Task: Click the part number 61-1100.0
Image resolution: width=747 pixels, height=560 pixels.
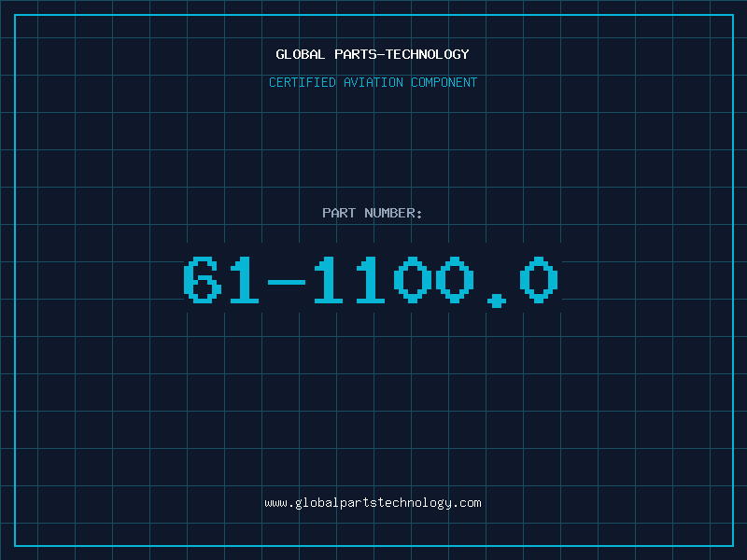Action: (x=371, y=282)
